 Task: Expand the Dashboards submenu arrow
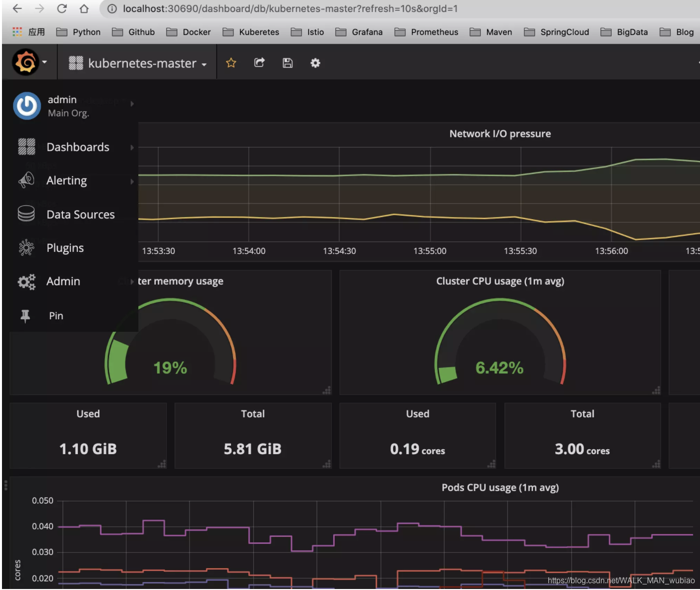[x=132, y=147]
